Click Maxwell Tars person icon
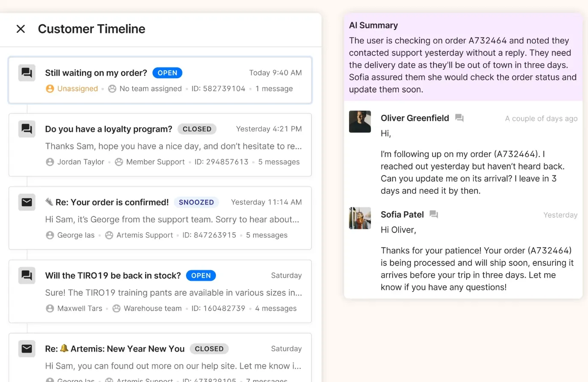The image size is (588, 382). [x=50, y=309]
